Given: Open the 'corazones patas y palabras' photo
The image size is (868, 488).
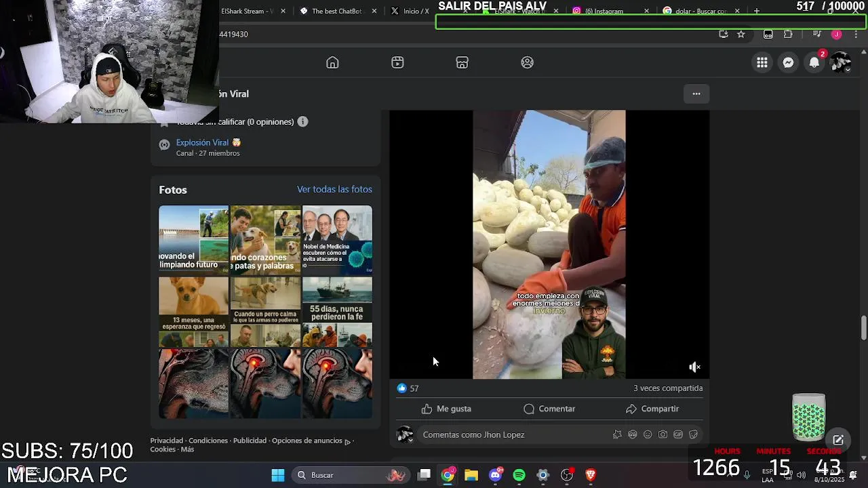Looking at the screenshot, I should 265,239.
